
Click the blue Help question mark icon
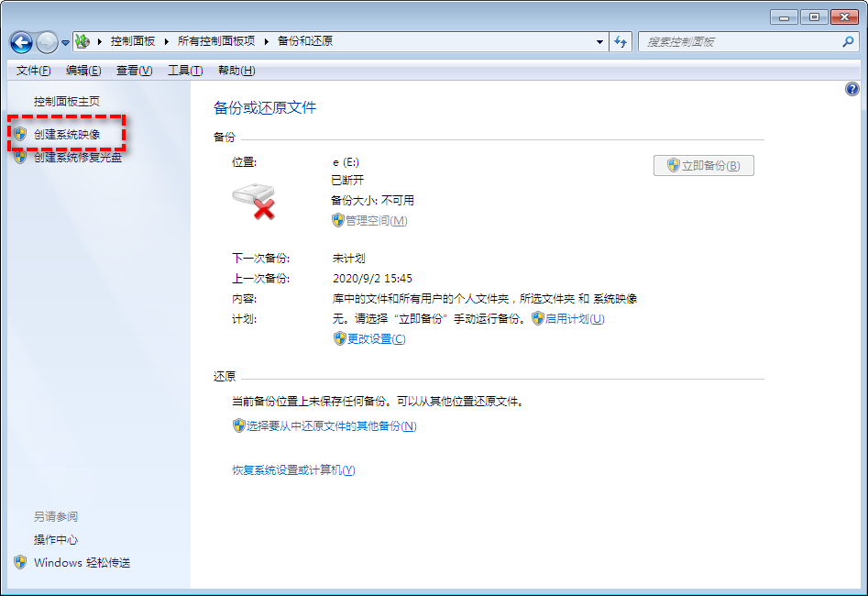click(x=852, y=89)
